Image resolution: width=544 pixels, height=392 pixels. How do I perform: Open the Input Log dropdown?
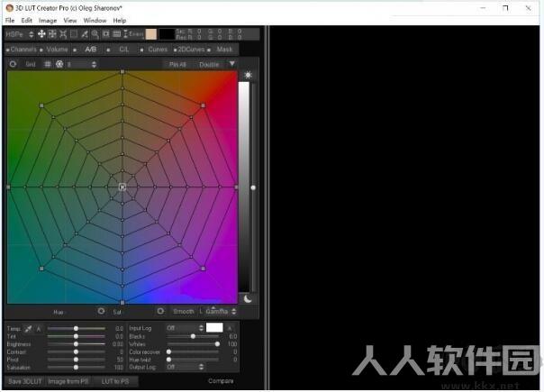(185, 328)
